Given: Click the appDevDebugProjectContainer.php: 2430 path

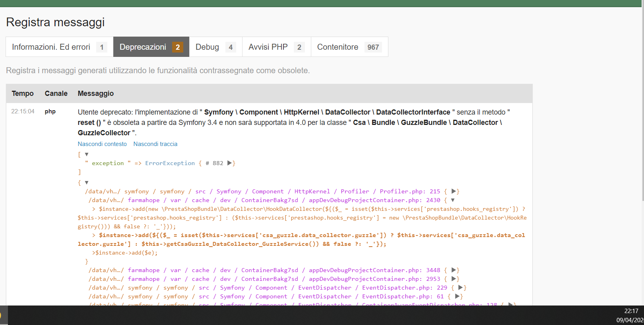Looking at the screenshot, I should 264,200.
